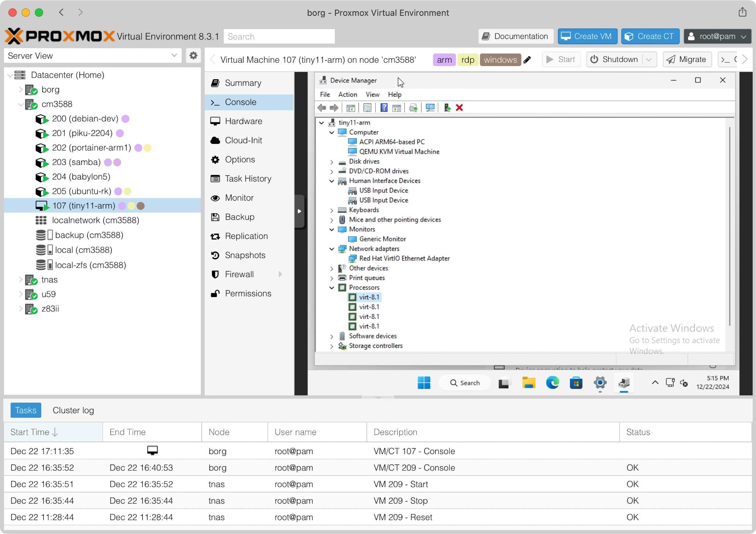Image resolution: width=756 pixels, height=534 pixels.
Task: Click the Device Manager taskbar icon
Action: 623,383
